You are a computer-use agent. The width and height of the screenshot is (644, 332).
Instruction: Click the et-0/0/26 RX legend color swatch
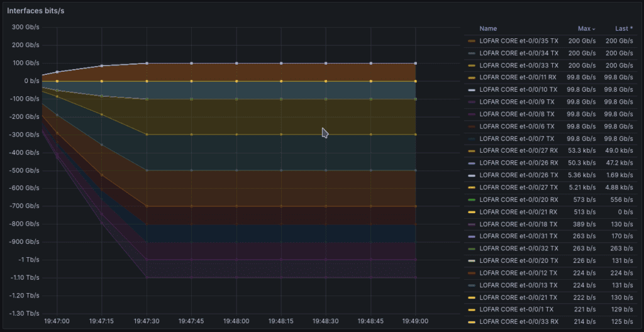pos(472,163)
